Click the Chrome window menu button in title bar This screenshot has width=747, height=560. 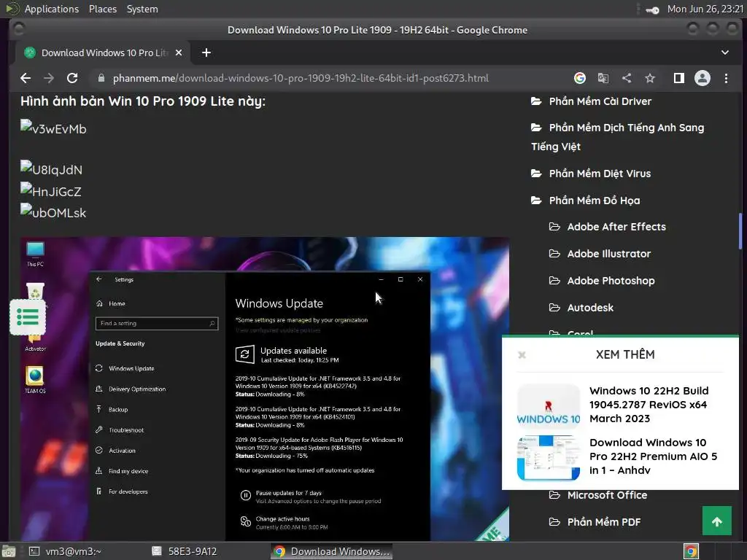(19, 29)
